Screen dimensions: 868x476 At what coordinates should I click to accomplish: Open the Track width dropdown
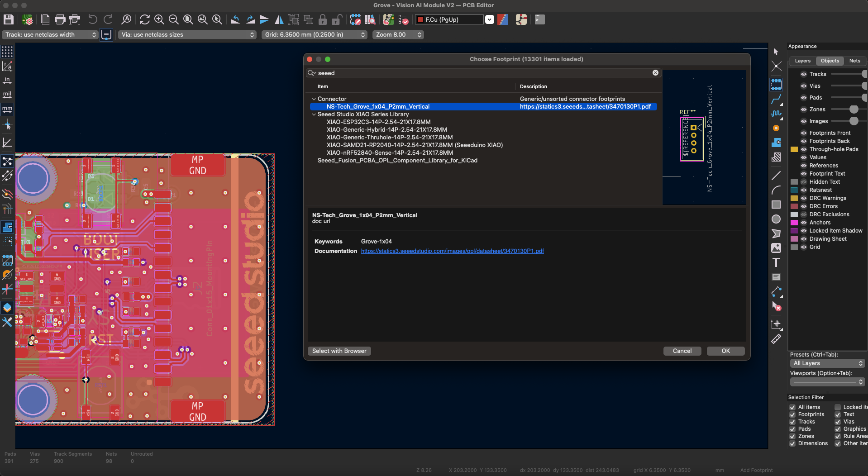[x=50, y=35]
